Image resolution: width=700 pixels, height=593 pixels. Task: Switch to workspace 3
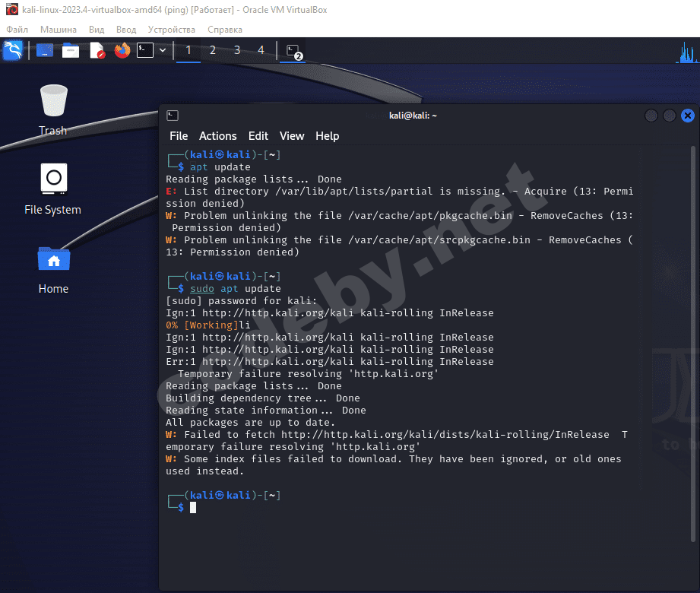[237, 50]
